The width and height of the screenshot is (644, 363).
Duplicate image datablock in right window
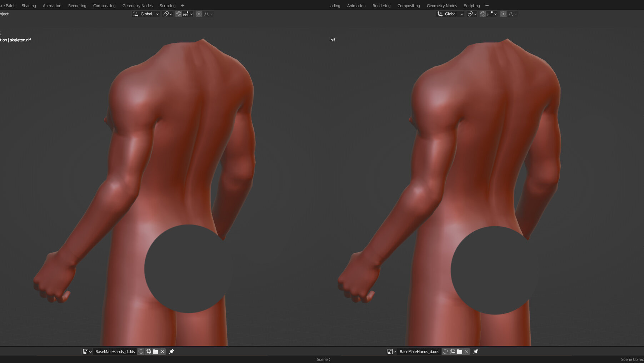[x=453, y=352]
